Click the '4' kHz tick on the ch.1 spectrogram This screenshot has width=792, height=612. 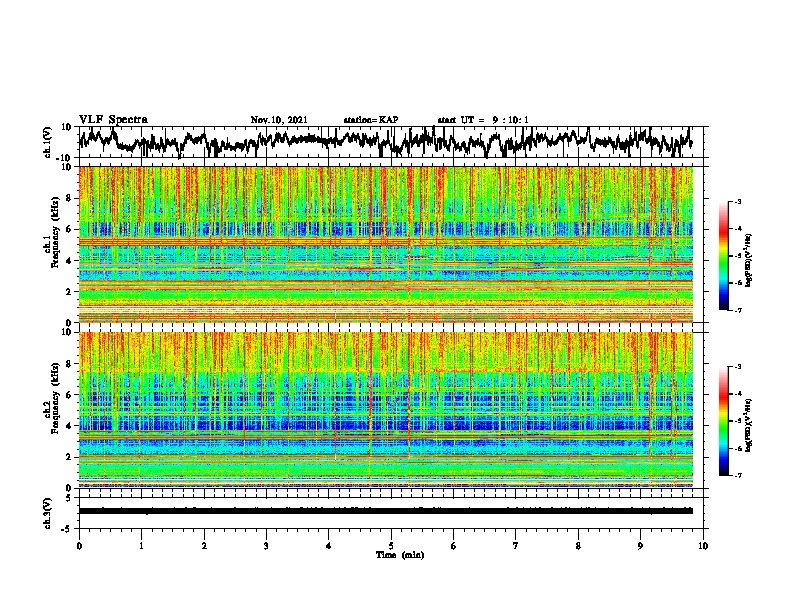point(70,261)
